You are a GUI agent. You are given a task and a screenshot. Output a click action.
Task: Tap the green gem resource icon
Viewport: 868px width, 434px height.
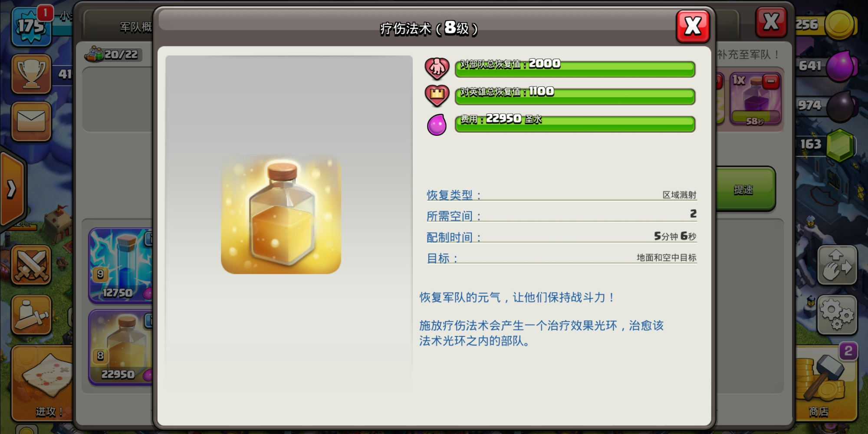(840, 145)
